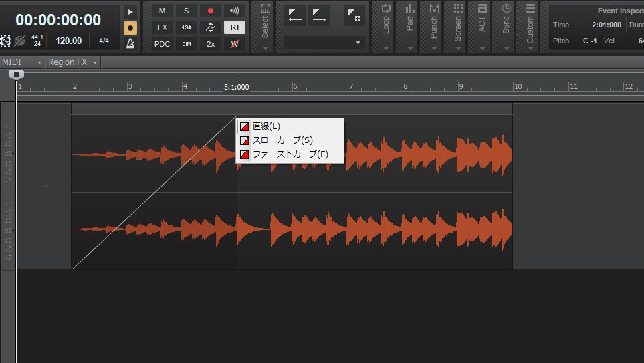Expand the collapsed Loop module

[386, 27]
